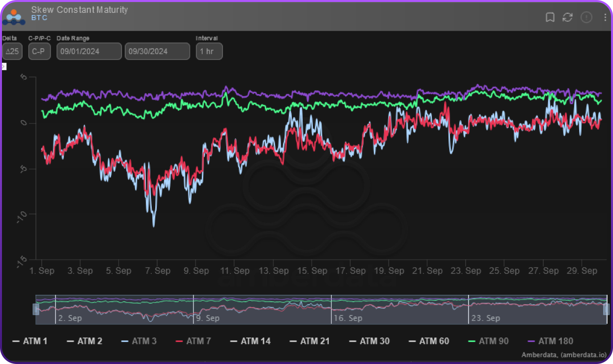Hide the ATM 7 red series
The height and width of the screenshot is (364, 613).
[193, 341]
